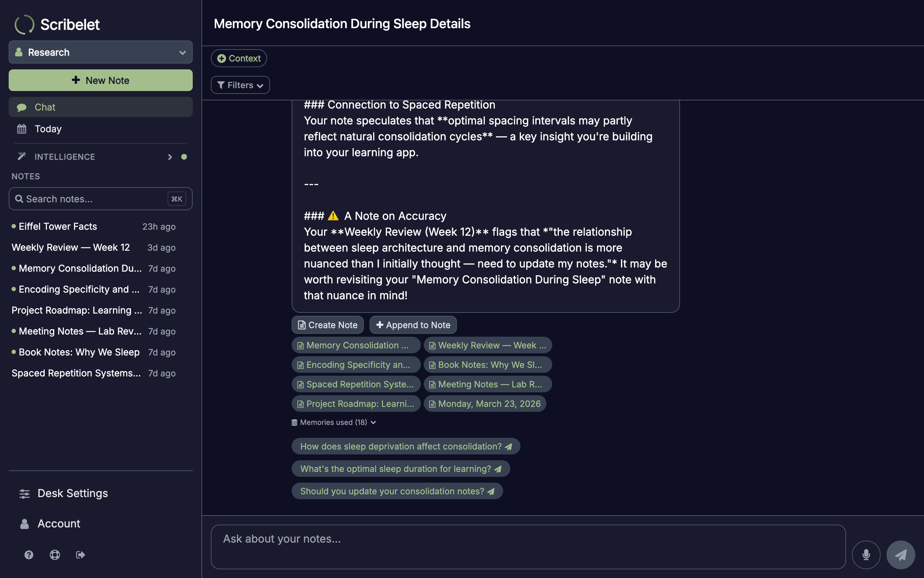Open Book Notes: Why We Sleep sidebar note
The image size is (924, 578).
pyautogui.click(x=93, y=352)
